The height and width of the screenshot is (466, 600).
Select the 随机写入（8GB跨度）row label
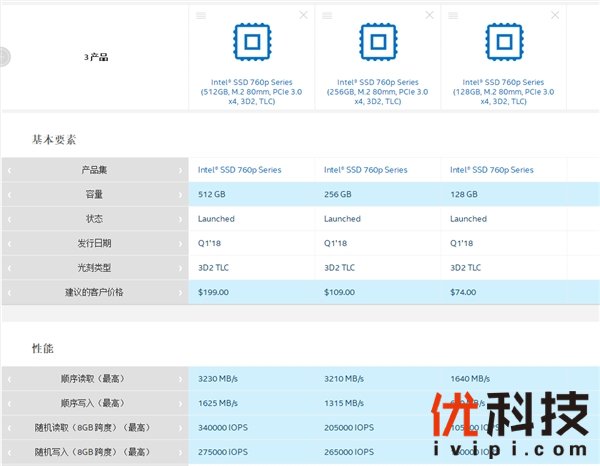(92, 452)
